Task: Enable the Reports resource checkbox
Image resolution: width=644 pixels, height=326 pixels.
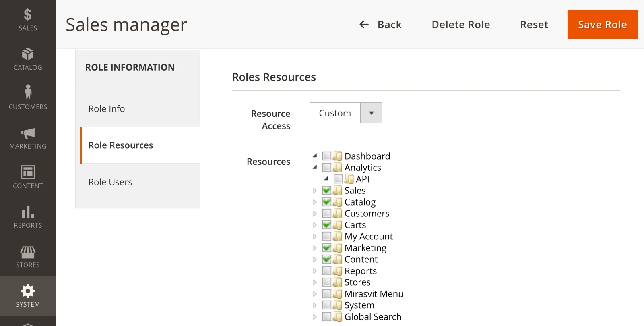Action: 327,270
